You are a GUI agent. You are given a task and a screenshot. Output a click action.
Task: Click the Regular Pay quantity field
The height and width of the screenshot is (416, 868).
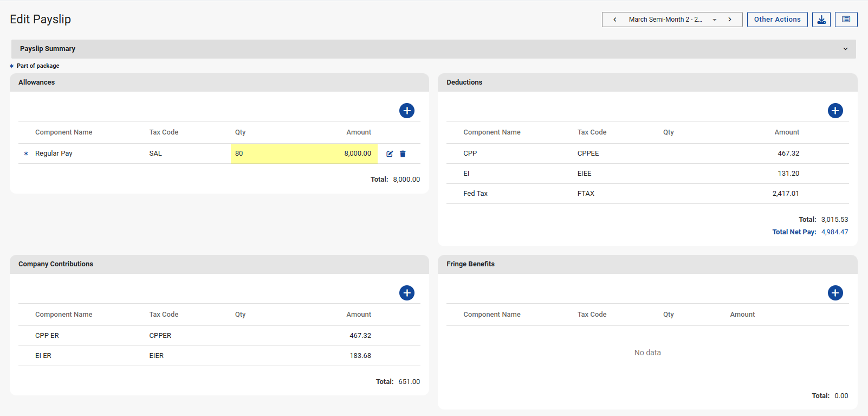[x=239, y=153]
